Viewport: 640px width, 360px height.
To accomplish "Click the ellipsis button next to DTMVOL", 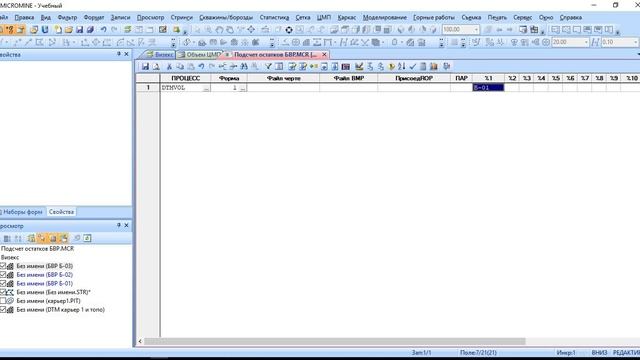I will [x=207, y=88].
